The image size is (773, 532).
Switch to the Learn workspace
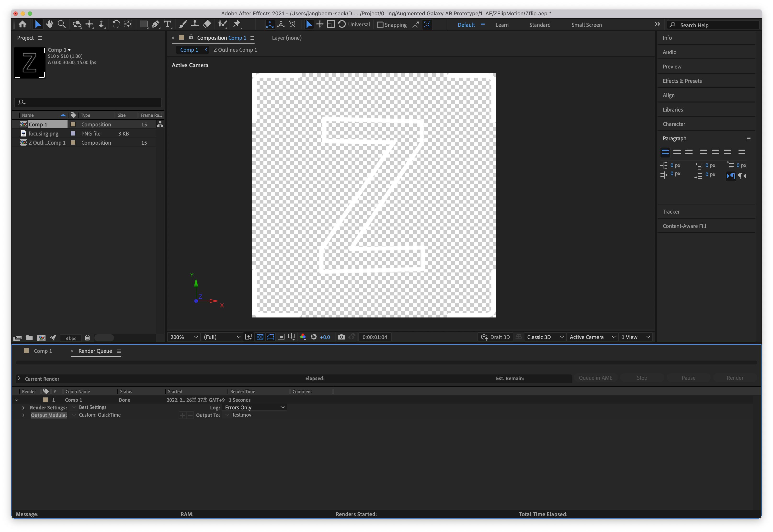502,25
